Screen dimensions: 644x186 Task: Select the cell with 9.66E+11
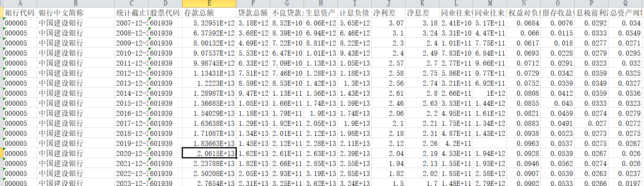click(x=490, y=63)
